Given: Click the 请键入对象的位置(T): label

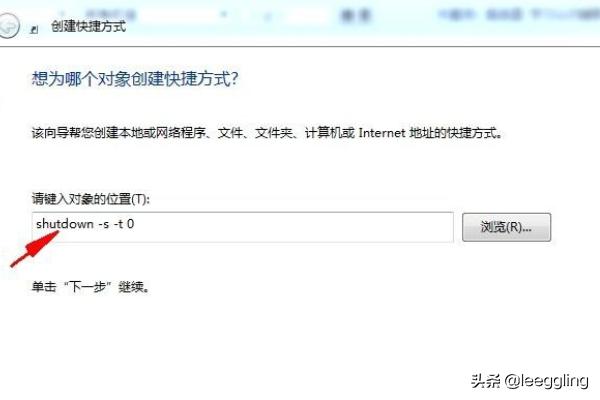Looking at the screenshot, I should click(91, 199).
